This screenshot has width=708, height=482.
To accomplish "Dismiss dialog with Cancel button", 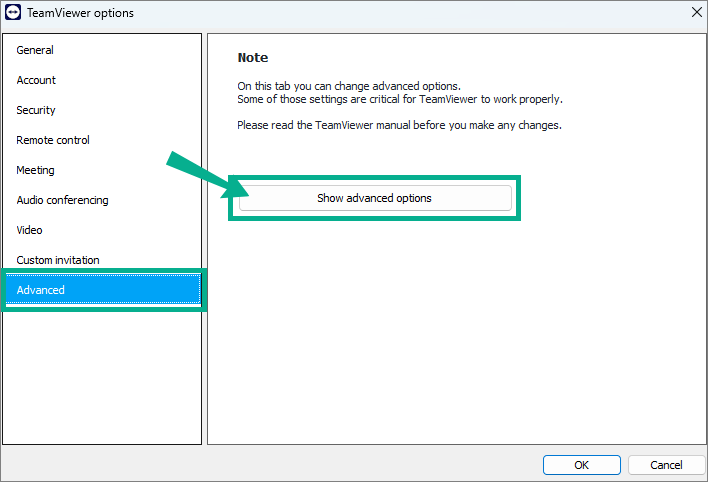I will click(x=666, y=465).
